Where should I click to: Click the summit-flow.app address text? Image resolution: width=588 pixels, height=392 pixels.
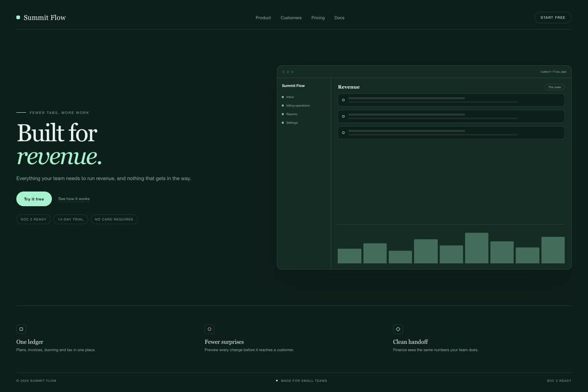click(x=553, y=72)
